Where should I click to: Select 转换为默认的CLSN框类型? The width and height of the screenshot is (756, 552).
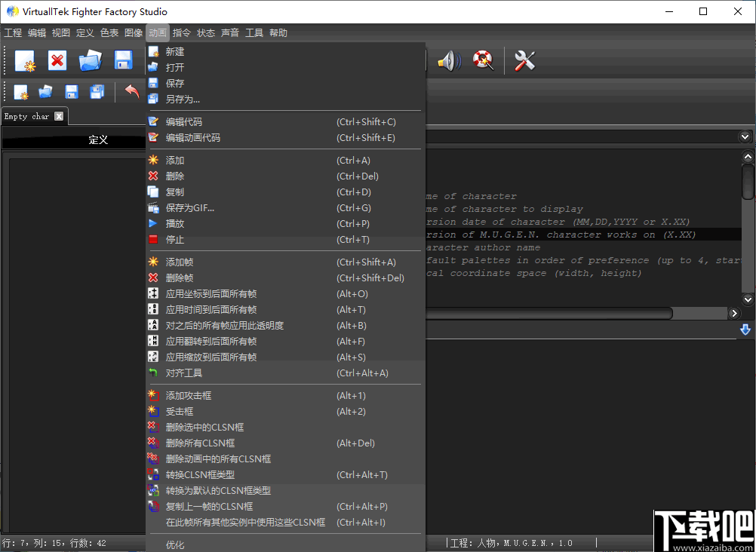click(285, 491)
